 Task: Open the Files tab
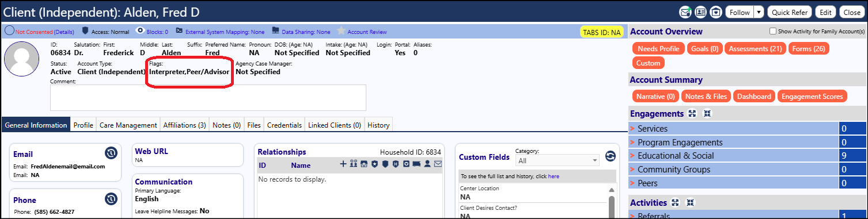[254, 125]
